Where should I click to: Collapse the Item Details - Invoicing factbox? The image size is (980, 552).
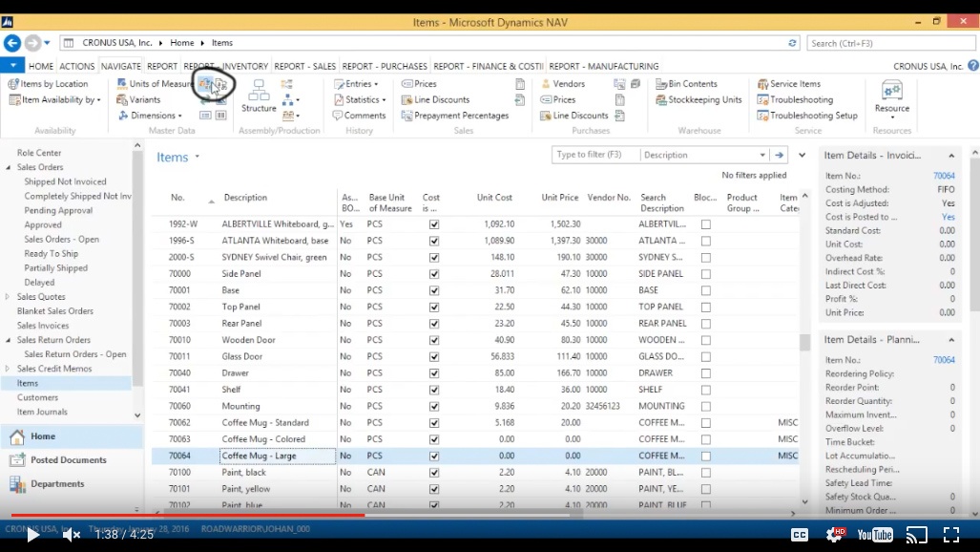tap(951, 156)
